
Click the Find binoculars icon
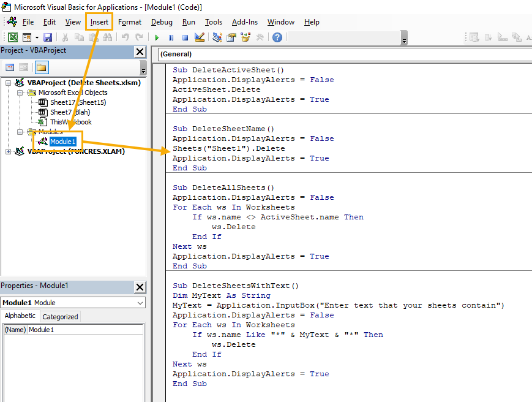point(107,37)
